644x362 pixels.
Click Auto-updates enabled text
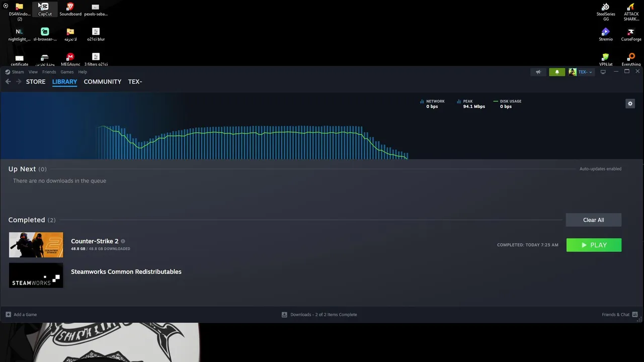pyautogui.click(x=600, y=169)
